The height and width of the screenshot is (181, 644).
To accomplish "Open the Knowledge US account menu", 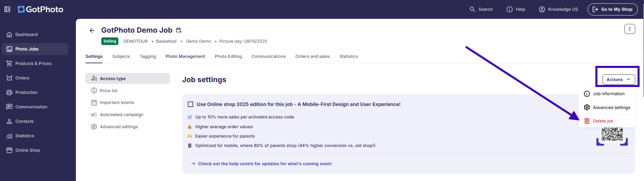I will tap(558, 9).
